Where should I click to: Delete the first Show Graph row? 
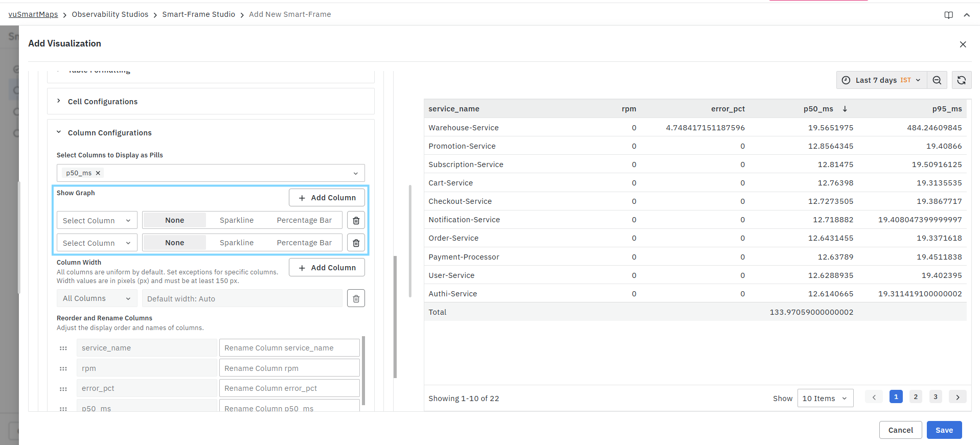pos(356,221)
